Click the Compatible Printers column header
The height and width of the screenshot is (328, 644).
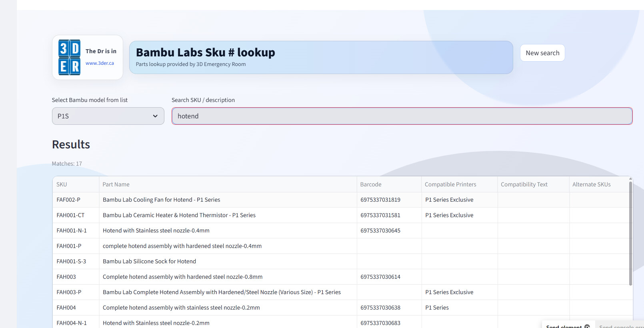click(450, 184)
